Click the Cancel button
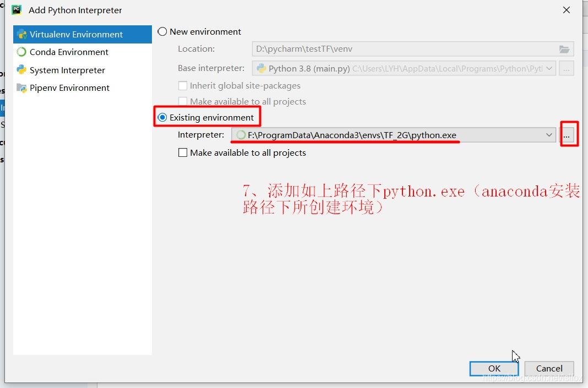The height and width of the screenshot is (388, 588). tap(549, 368)
